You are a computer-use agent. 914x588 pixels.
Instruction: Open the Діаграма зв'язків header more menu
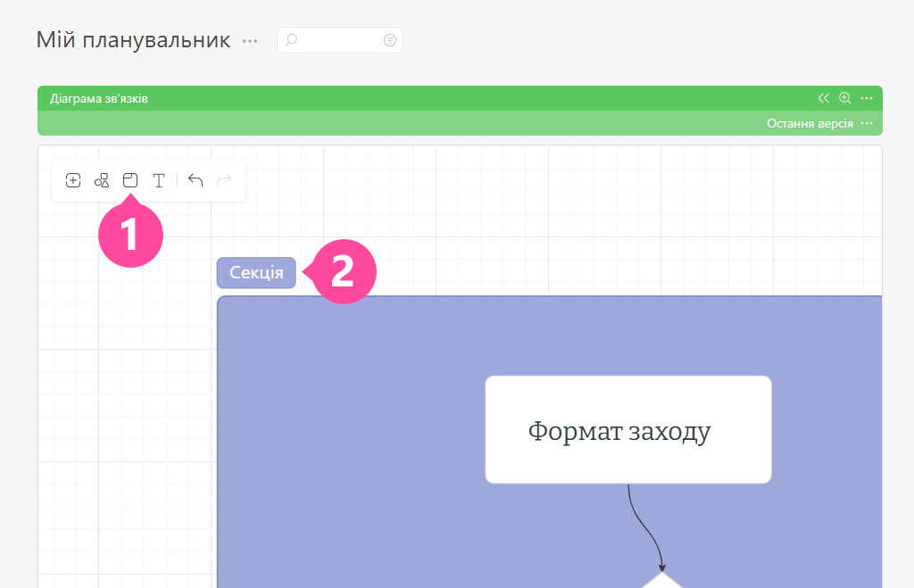click(x=867, y=98)
